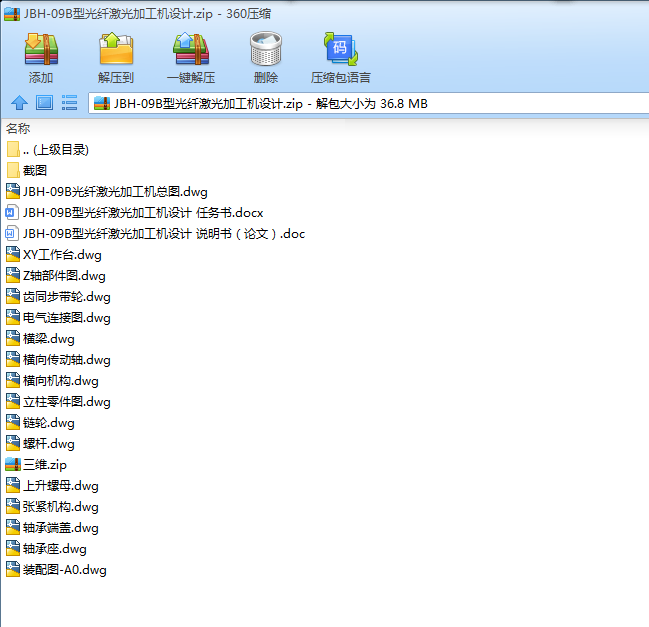Image resolution: width=649 pixels, height=627 pixels.
Task: Switch to list view button
Action: coord(70,103)
